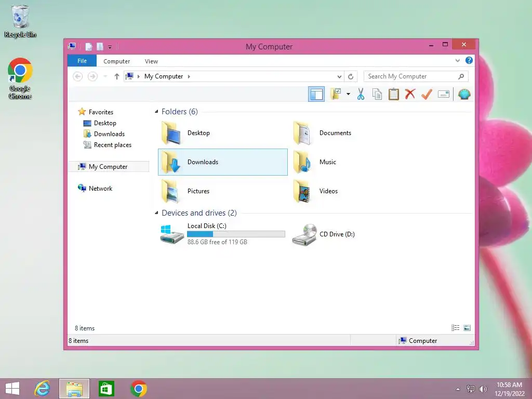
Task: Toggle the navigation pane layout button
Action: point(316,94)
